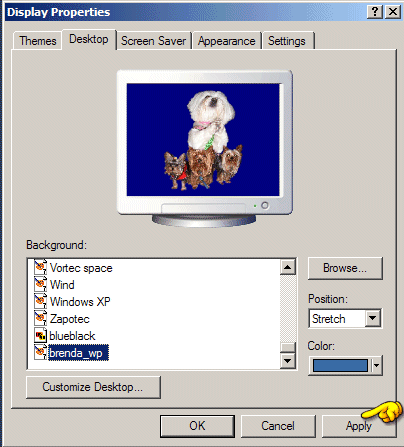
Task: Click the Browse... button
Action: coord(345,268)
